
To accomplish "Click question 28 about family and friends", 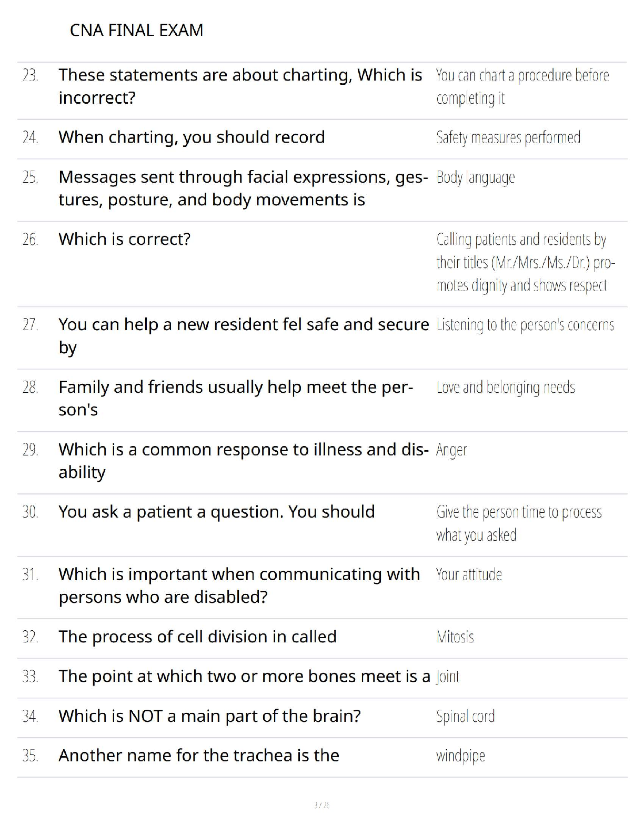I will coord(236,398).
